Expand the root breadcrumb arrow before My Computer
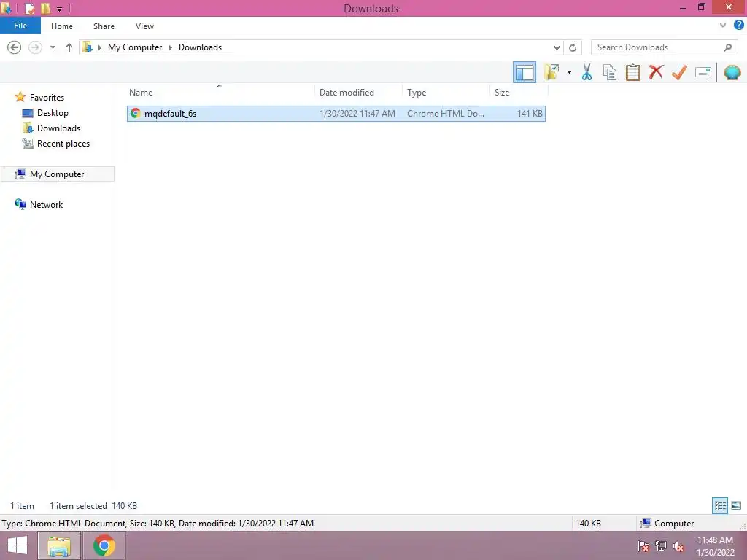Viewport: 747px width, 560px height. pyautogui.click(x=99, y=47)
